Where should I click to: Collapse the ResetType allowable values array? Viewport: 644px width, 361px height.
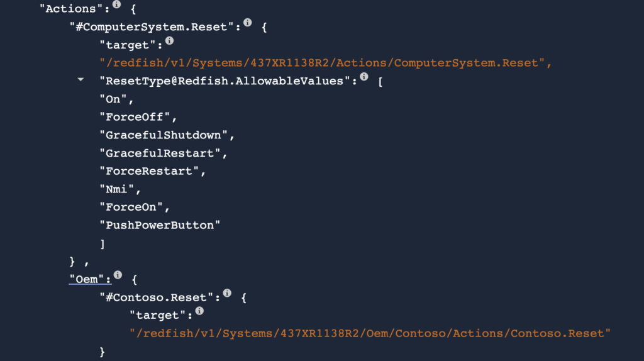(x=80, y=81)
